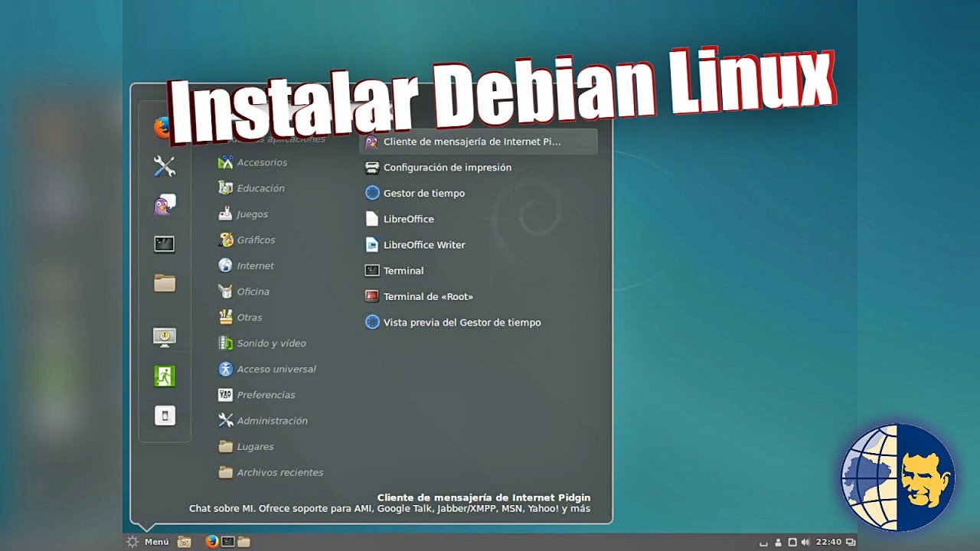Click the green log out icon in sidebar

pyautogui.click(x=165, y=376)
